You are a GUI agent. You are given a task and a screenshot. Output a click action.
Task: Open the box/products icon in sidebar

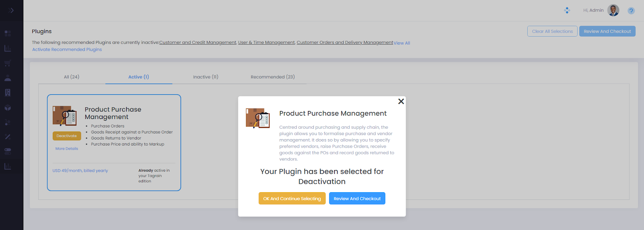(x=8, y=108)
